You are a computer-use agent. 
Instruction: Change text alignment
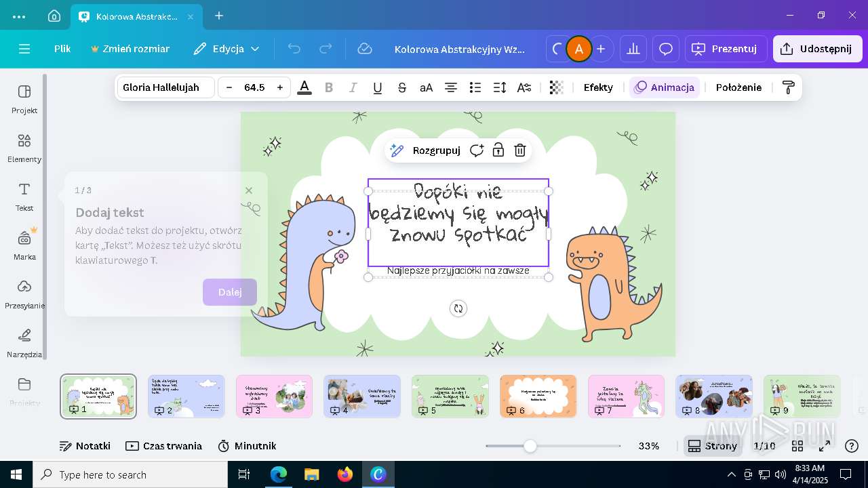coord(451,87)
